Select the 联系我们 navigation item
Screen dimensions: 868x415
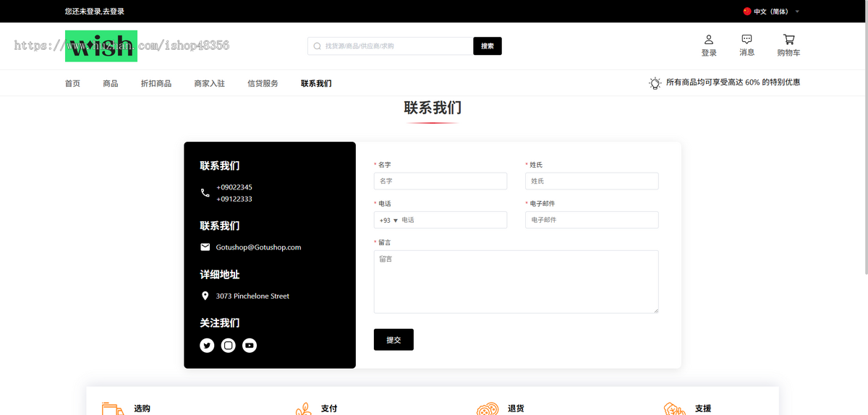point(316,83)
